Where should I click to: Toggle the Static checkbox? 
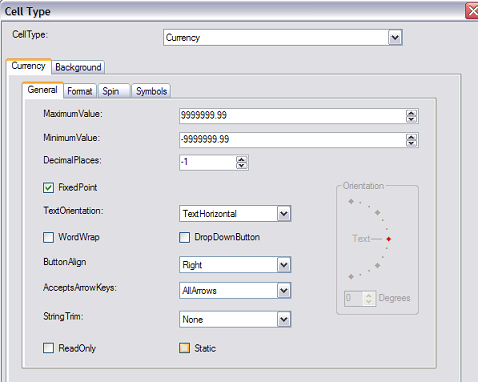(x=184, y=348)
